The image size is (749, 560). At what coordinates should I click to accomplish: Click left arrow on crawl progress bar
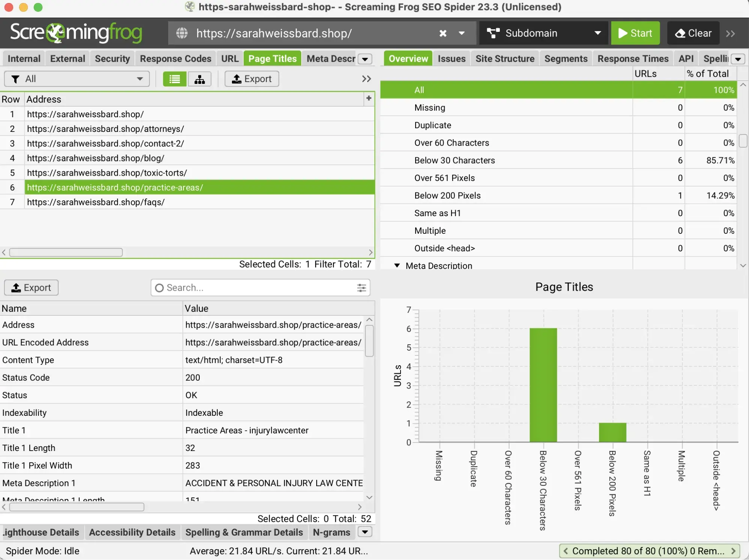point(565,551)
